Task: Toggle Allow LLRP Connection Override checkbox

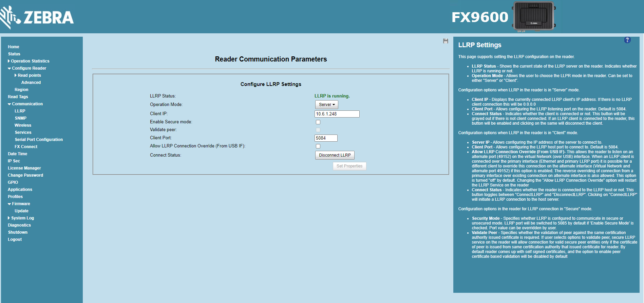Action: point(318,146)
